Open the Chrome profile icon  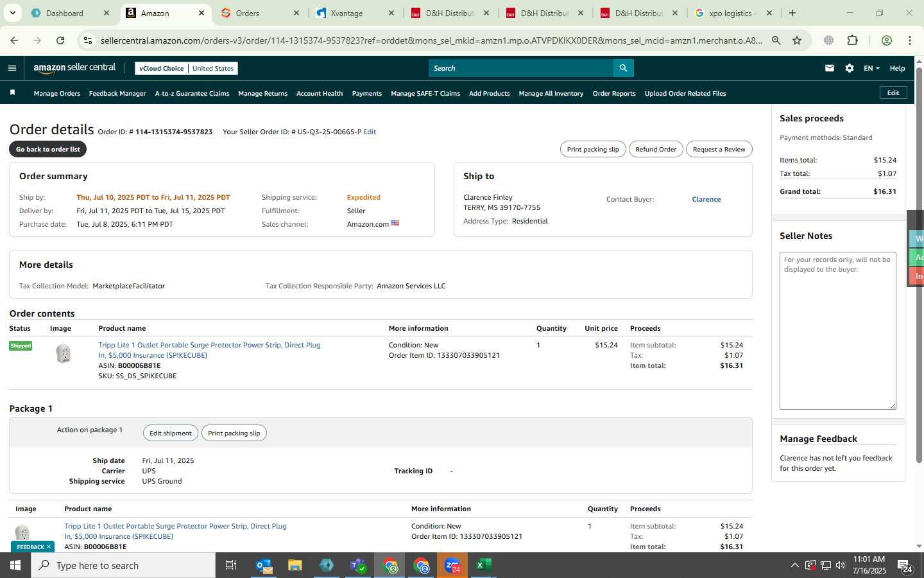tap(886, 40)
